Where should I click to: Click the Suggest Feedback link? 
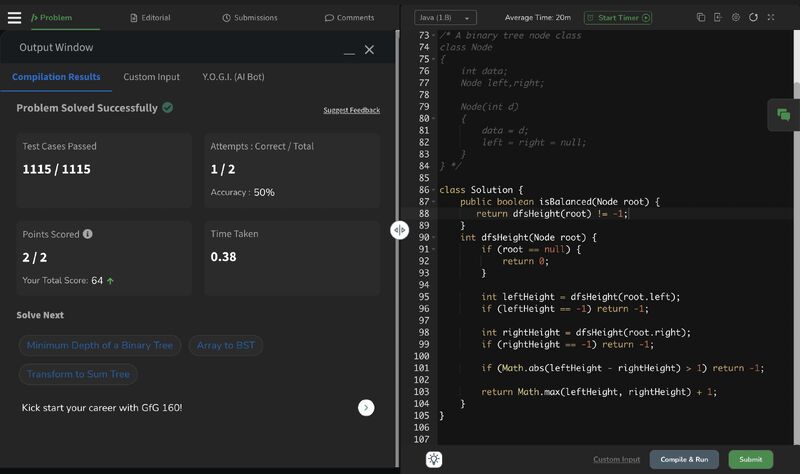point(351,110)
